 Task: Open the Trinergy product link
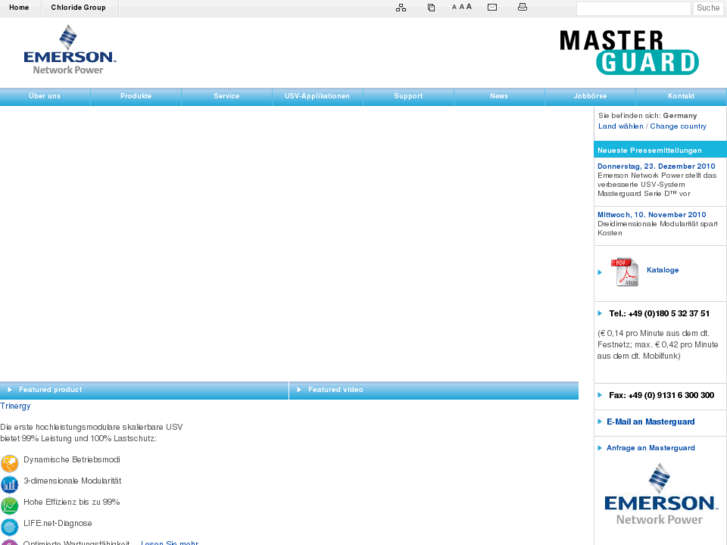pos(15,406)
